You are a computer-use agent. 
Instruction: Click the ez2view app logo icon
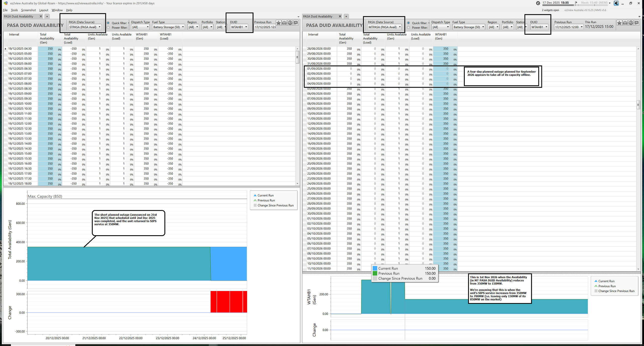pyautogui.click(x=6, y=3)
